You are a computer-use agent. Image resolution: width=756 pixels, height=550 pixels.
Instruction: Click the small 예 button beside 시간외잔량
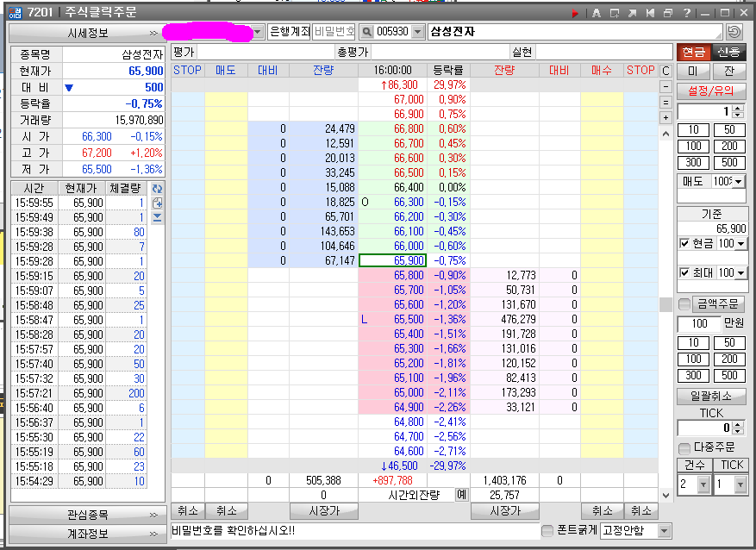[x=462, y=495]
